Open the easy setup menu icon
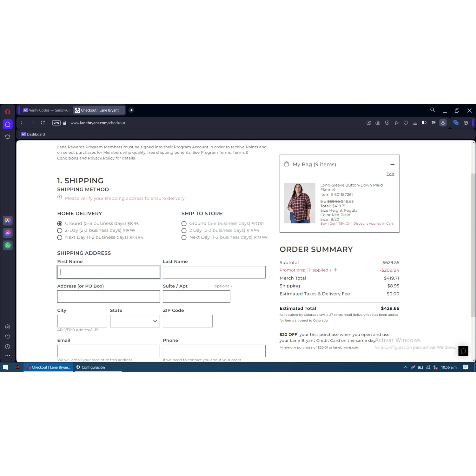The image size is (476, 476). 433,123
